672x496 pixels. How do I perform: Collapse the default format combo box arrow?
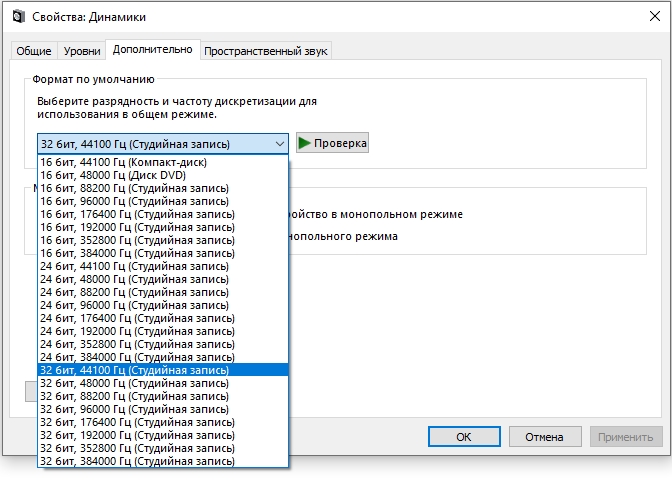click(278, 144)
